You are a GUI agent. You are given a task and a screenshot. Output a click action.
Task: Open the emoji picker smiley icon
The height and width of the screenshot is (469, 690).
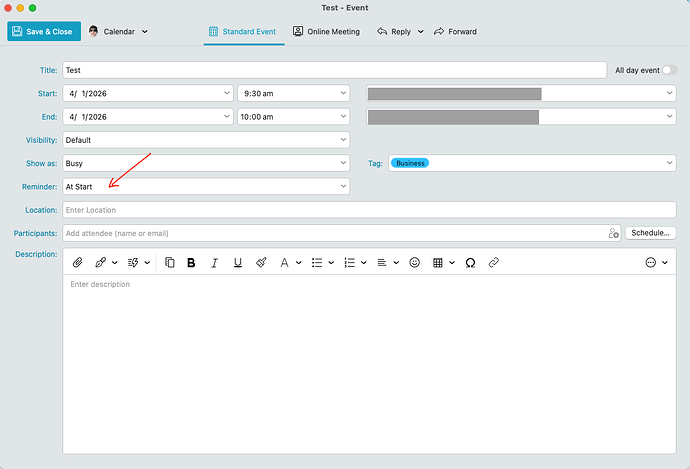[415, 262]
